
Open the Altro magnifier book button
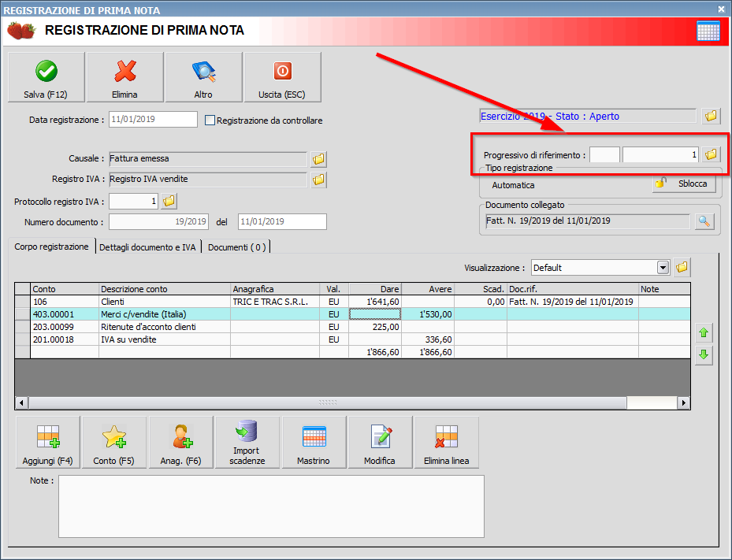pyautogui.click(x=203, y=77)
